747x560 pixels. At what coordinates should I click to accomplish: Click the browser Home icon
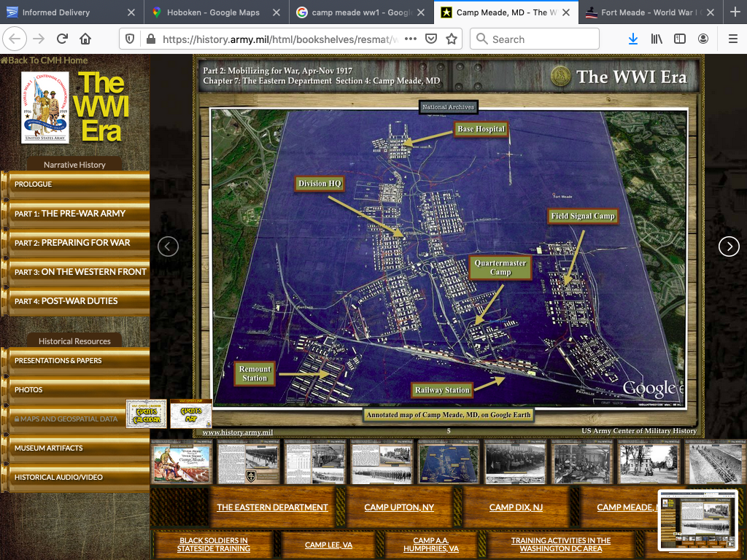point(85,39)
